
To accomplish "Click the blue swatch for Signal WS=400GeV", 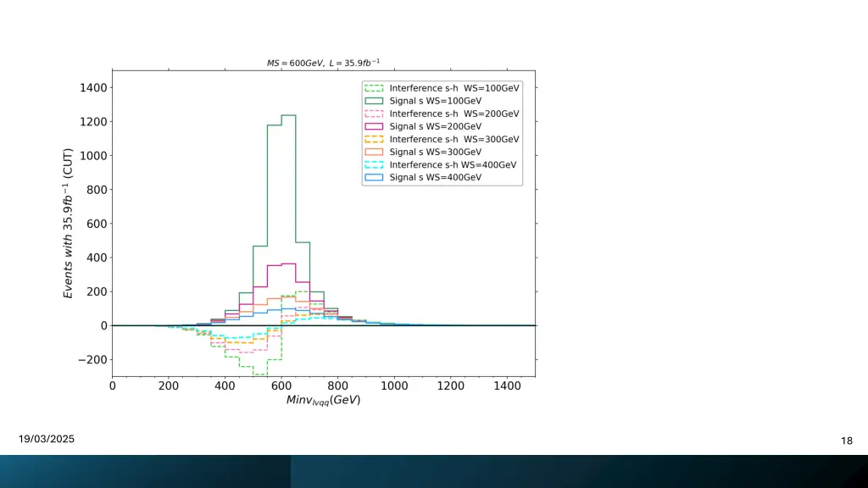I will tap(374, 177).
